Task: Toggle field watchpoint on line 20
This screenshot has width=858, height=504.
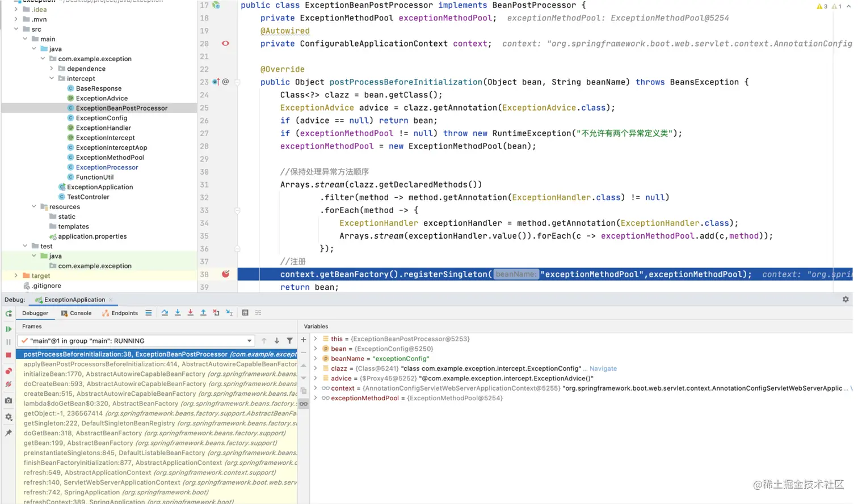Action: pyautogui.click(x=225, y=44)
